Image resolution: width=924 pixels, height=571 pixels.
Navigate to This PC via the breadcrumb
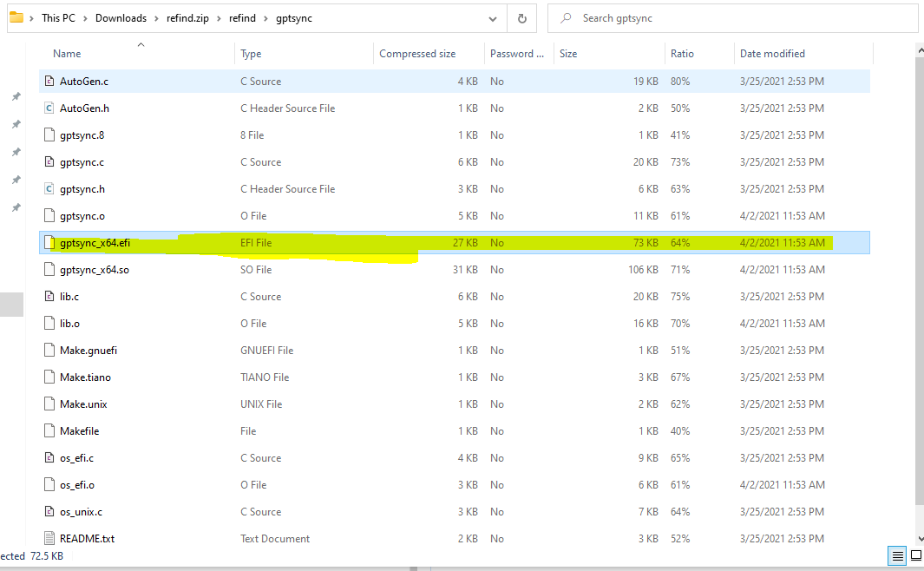tap(58, 17)
